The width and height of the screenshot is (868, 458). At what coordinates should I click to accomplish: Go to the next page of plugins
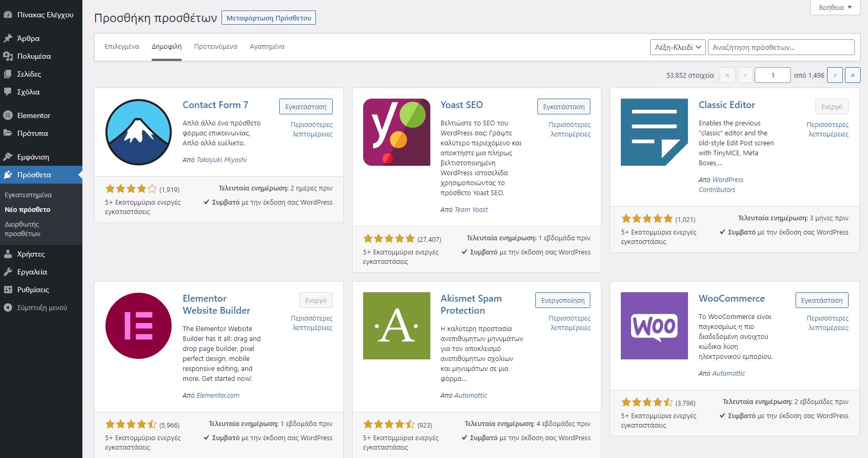coord(835,75)
